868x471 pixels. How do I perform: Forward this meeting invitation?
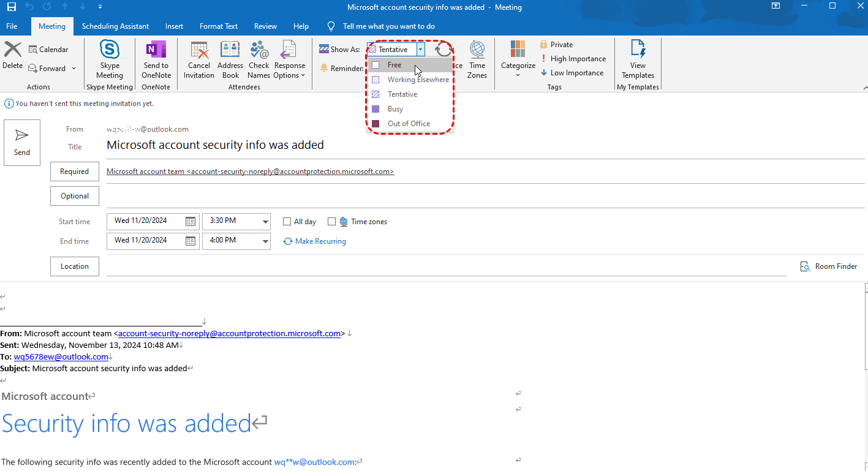[x=48, y=69]
